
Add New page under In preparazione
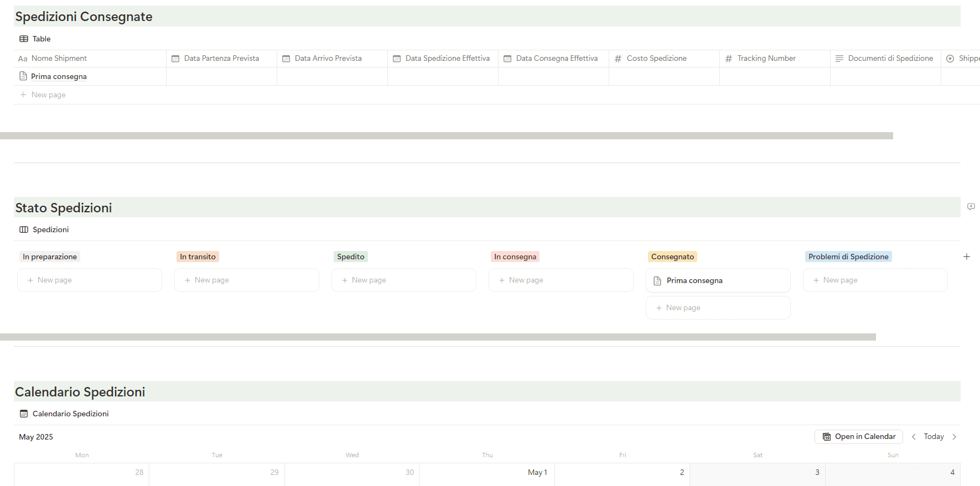tap(90, 280)
